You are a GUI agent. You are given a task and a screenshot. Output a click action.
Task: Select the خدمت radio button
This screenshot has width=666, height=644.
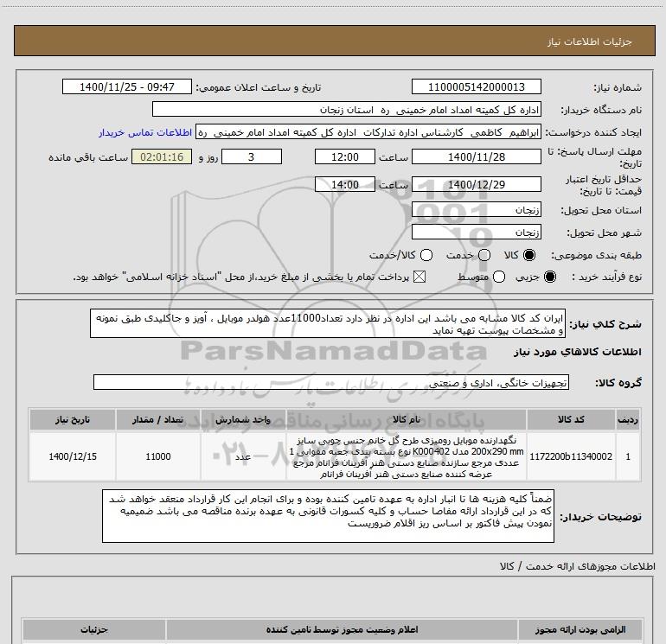484,255
